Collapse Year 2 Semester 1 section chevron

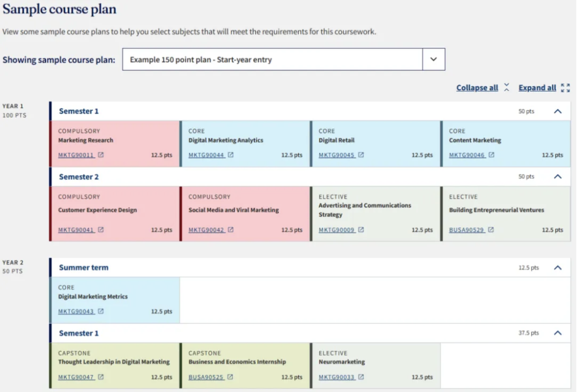(x=558, y=333)
